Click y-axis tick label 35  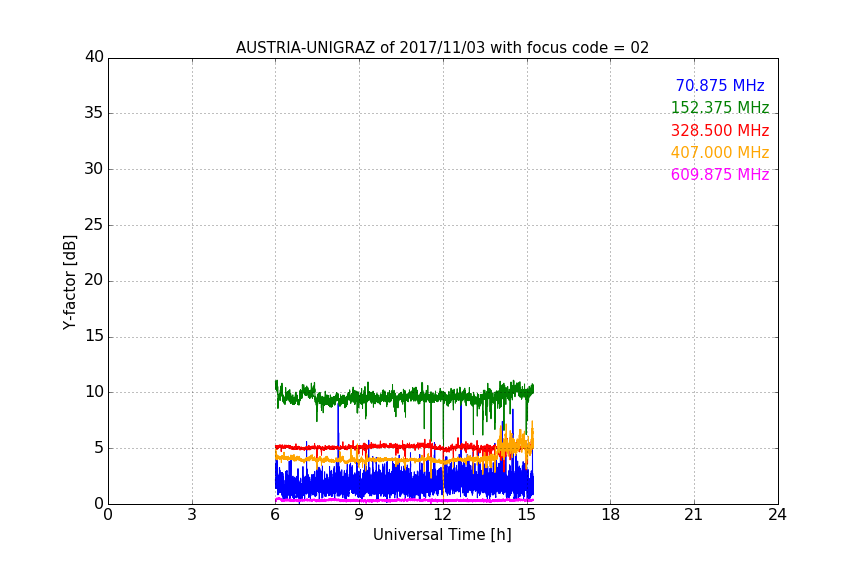94,112
